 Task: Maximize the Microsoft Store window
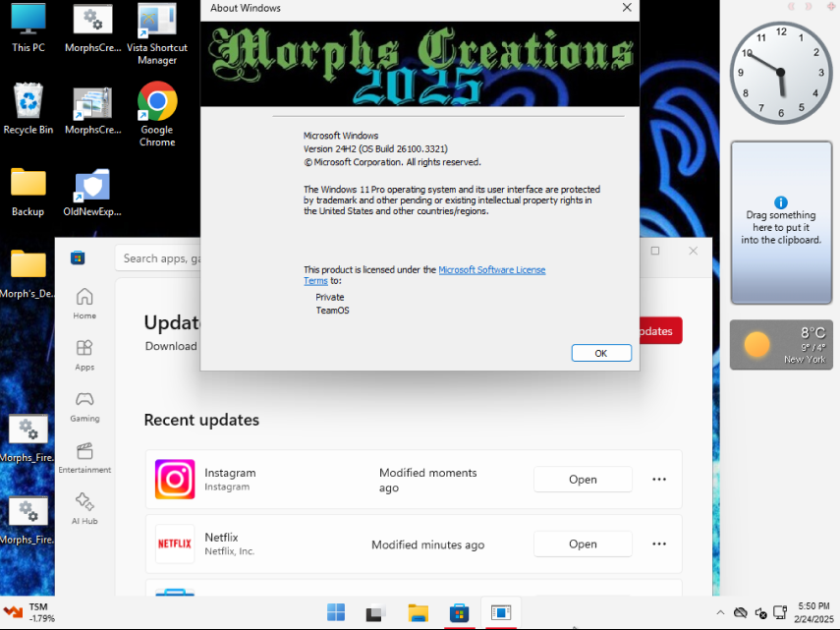pos(654,251)
